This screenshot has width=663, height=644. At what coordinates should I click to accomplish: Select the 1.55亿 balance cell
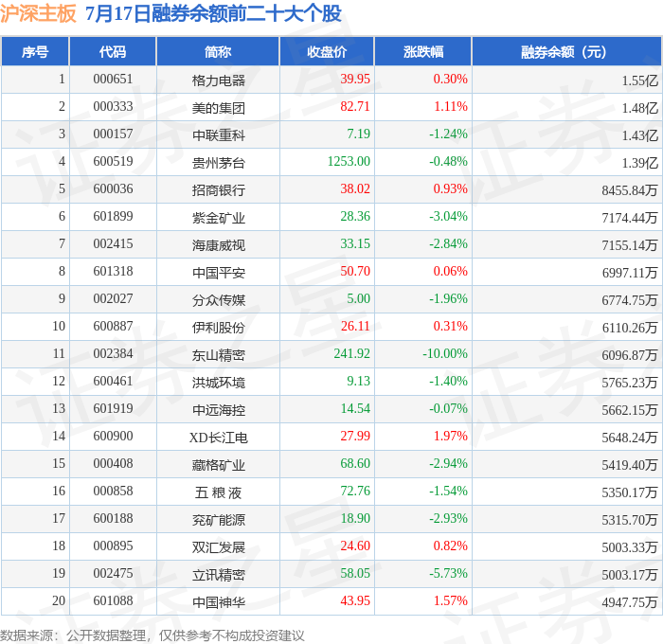[639, 80]
